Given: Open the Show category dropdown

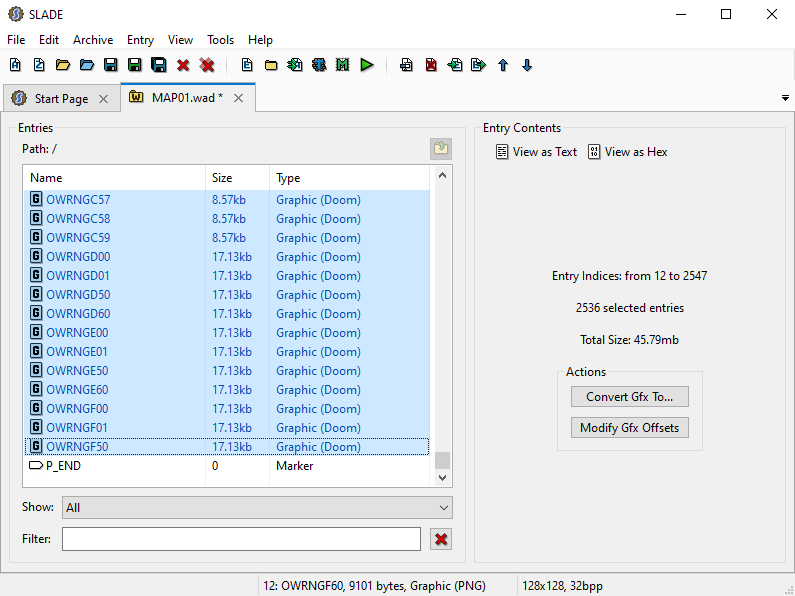Looking at the screenshot, I should (x=257, y=508).
